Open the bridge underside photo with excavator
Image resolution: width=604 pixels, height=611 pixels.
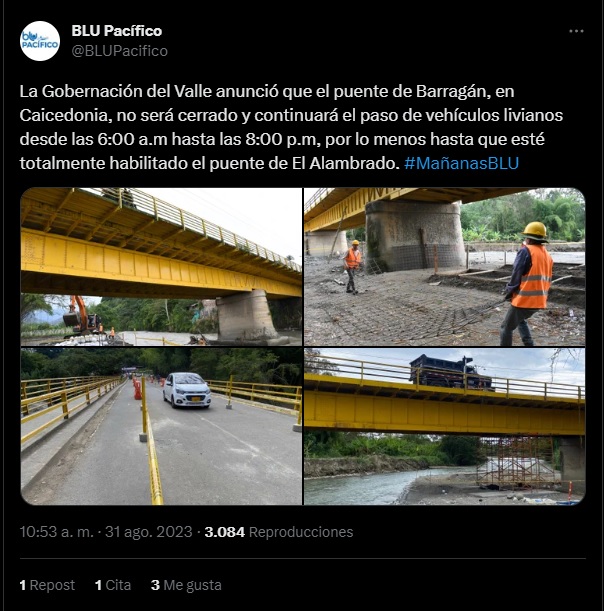[161, 267]
